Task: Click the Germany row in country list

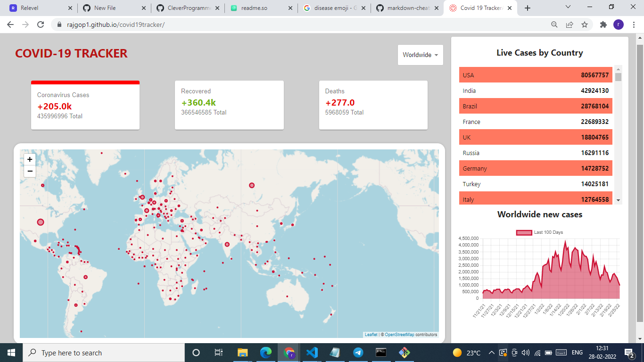Action: [x=536, y=168]
